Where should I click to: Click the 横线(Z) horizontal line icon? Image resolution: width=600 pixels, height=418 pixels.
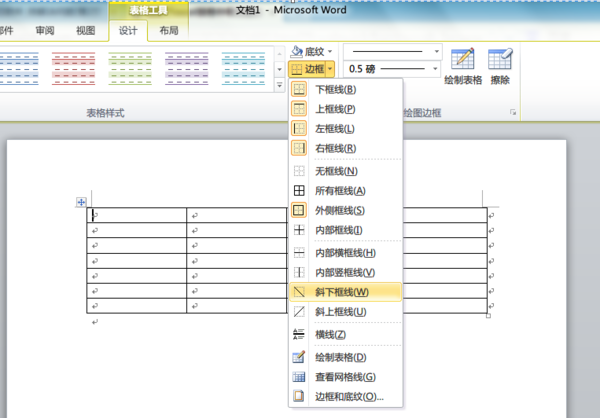(x=299, y=334)
